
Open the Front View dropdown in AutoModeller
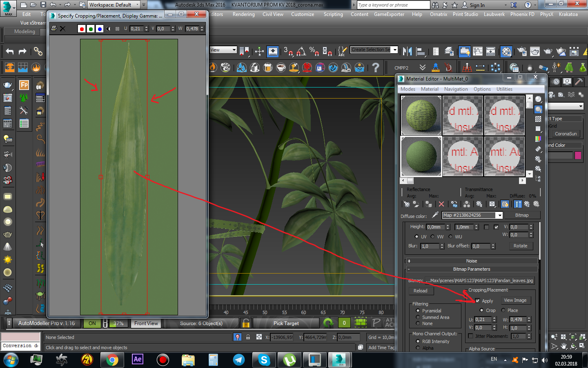point(146,323)
